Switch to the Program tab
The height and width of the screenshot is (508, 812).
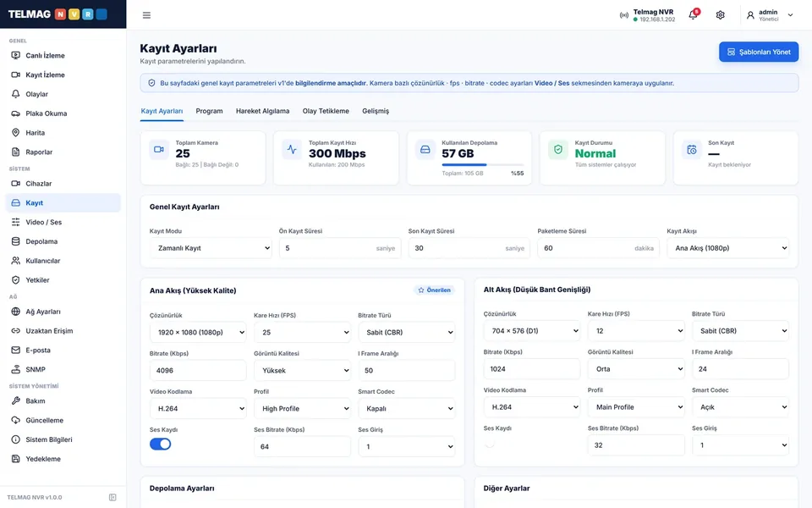(209, 111)
